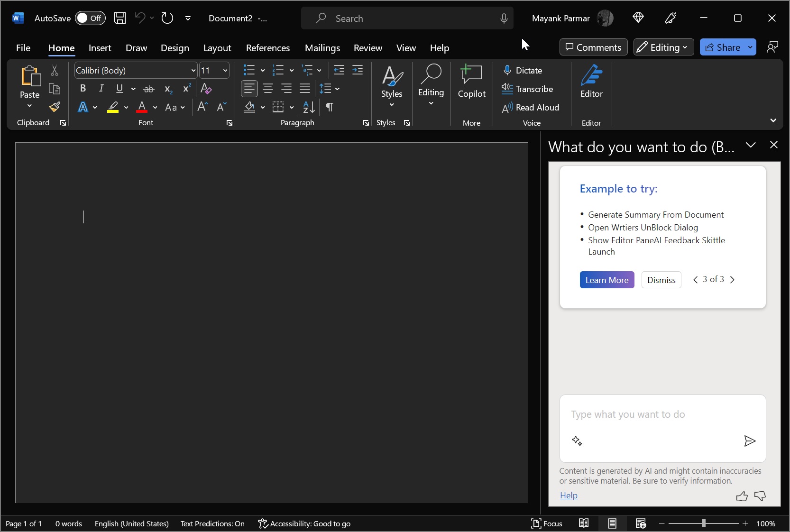
Task: Toggle the AutoSave switch
Action: (x=90, y=18)
